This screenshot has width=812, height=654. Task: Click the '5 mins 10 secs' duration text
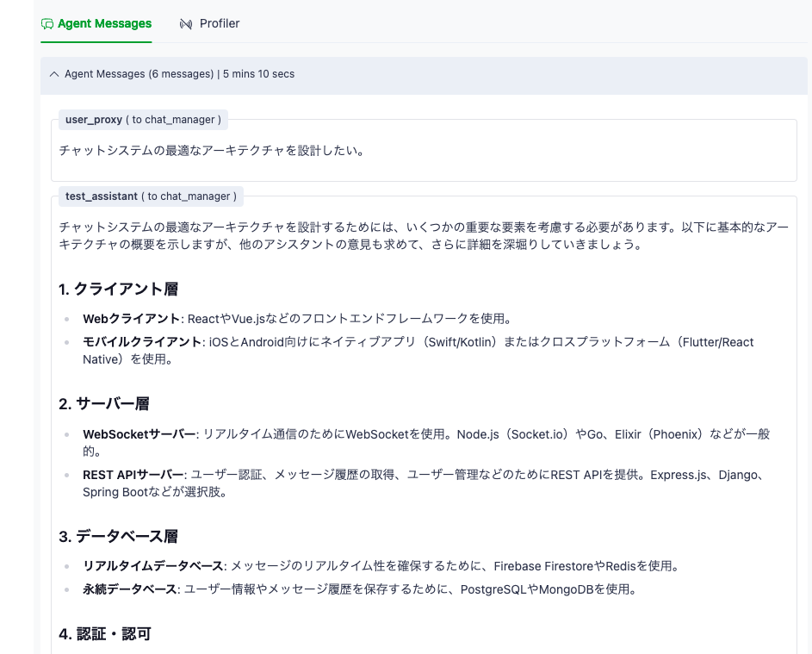[x=258, y=74]
